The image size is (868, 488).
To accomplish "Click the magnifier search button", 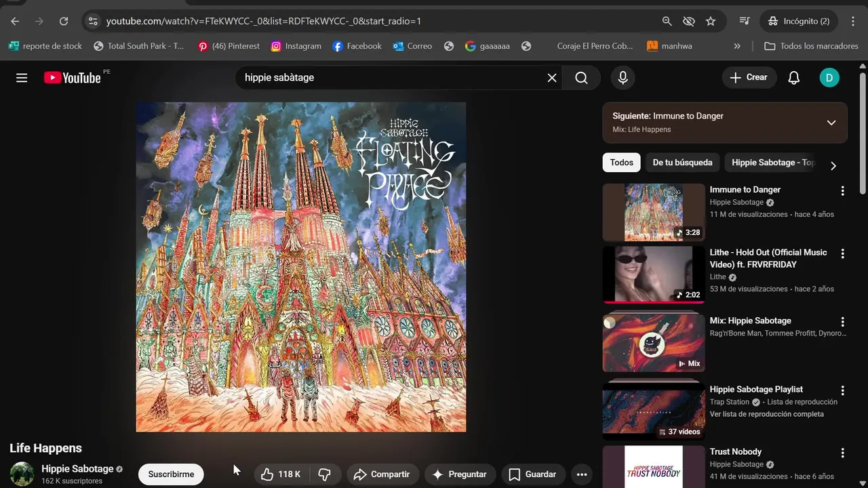I will [x=581, y=78].
